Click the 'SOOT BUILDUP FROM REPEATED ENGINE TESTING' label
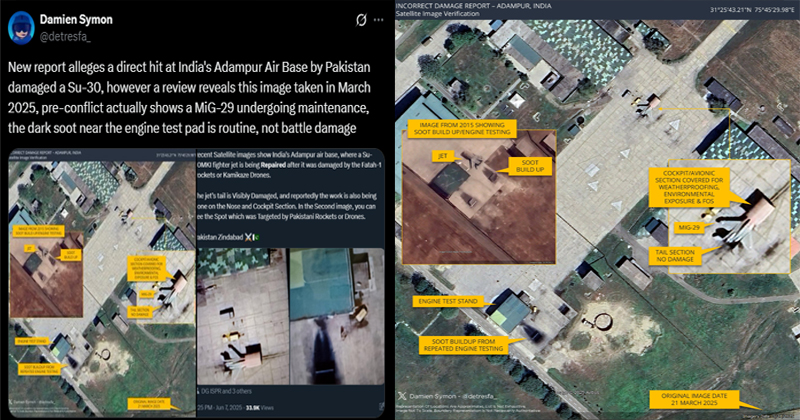This screenshot has height=420, width=800. pyautogui.click(x=463, y=345)
